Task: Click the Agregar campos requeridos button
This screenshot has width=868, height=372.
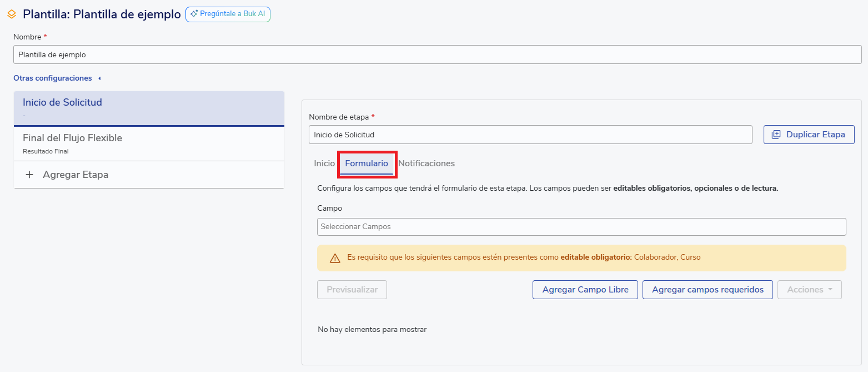Action: pos(707,290)
